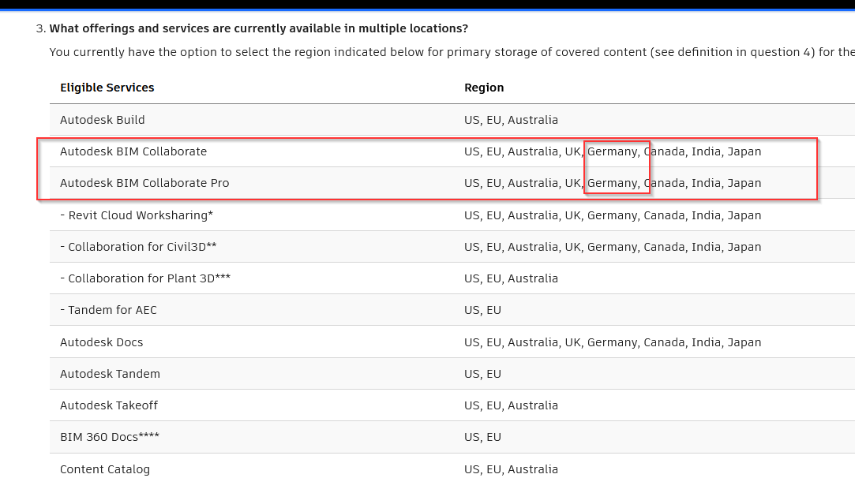Click the 'Autodesk BIM Collaborate Pro' row label
855x504 pixels.
[x=144, y=183]
